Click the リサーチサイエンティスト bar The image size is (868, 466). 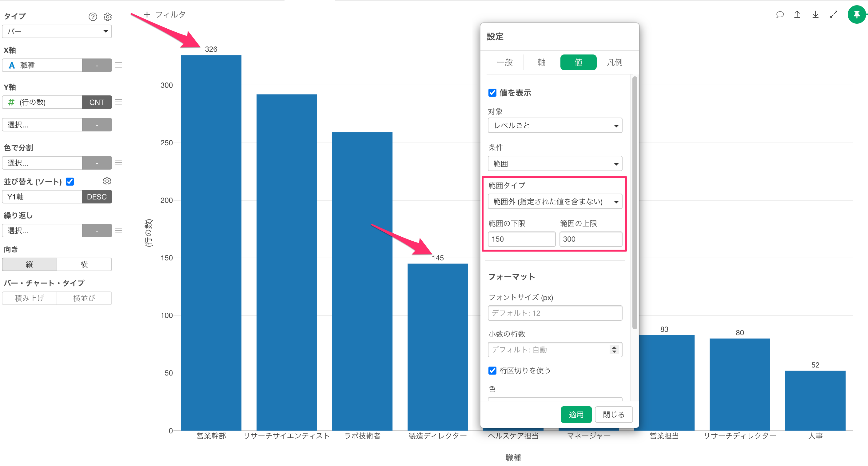[x=286, y=262]
